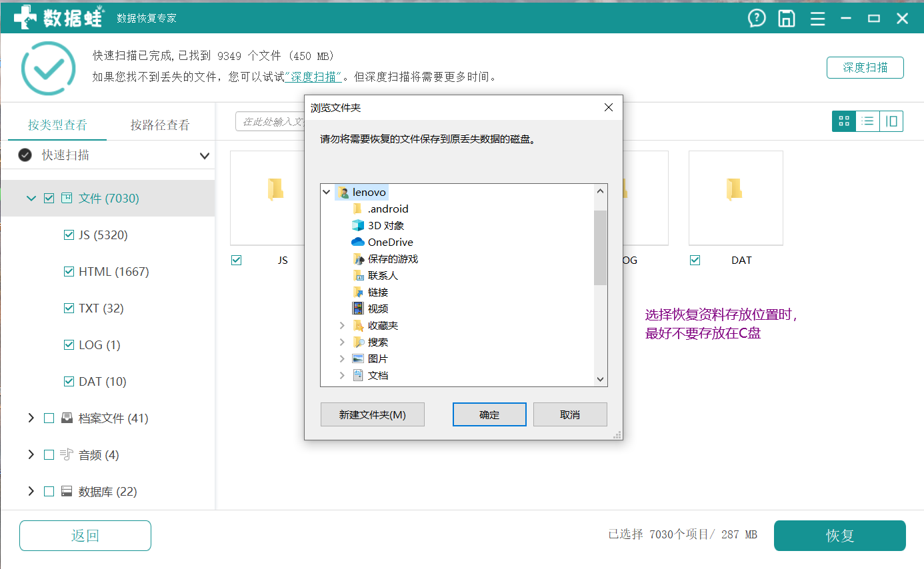
Task: Click the search input field
Action: point(270,122)
